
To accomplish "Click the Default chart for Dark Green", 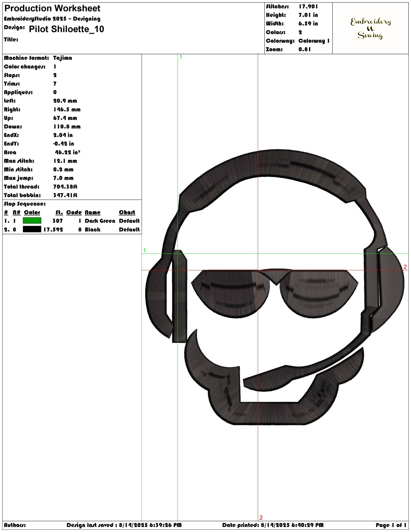I will 129,221.
